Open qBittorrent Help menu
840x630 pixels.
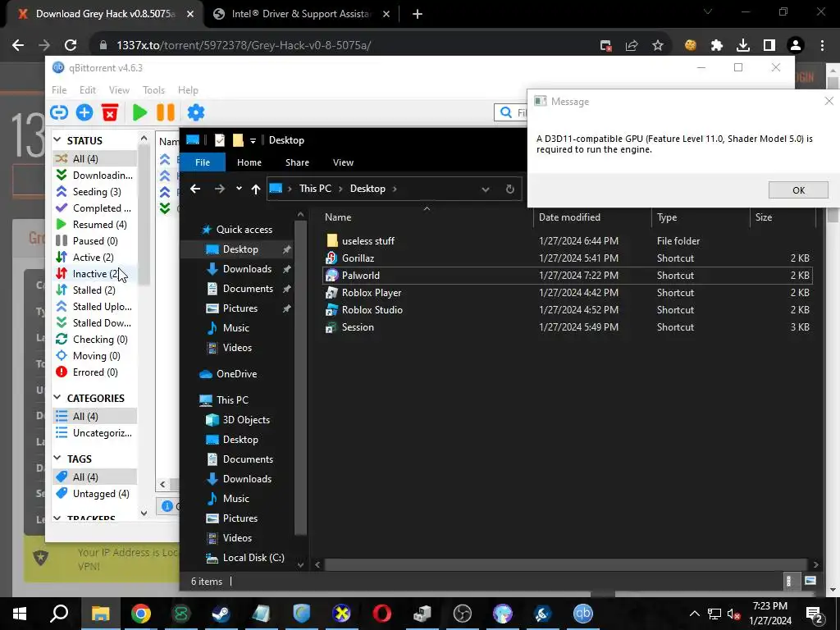point(188,90)
